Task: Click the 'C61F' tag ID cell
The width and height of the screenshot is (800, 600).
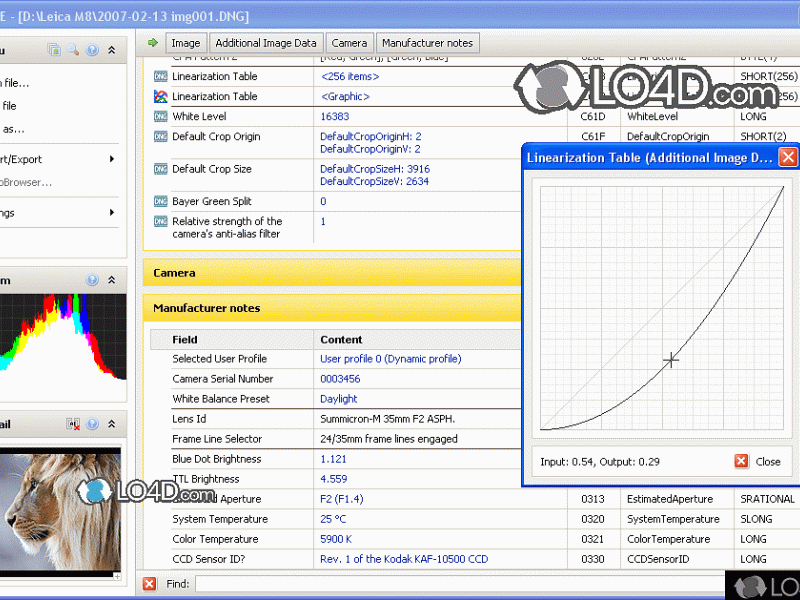Action: click(x=593, y=137)
